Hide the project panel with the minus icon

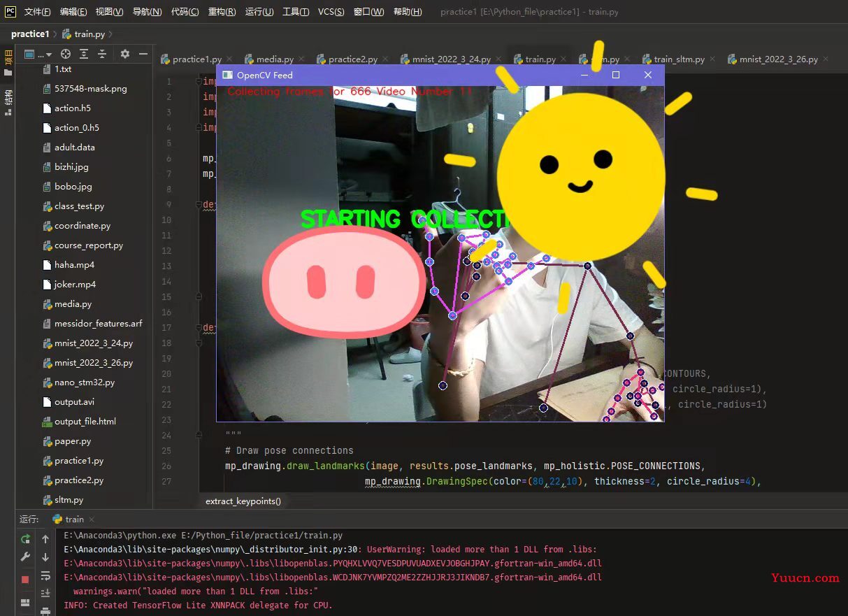click(x=143, y=54)
